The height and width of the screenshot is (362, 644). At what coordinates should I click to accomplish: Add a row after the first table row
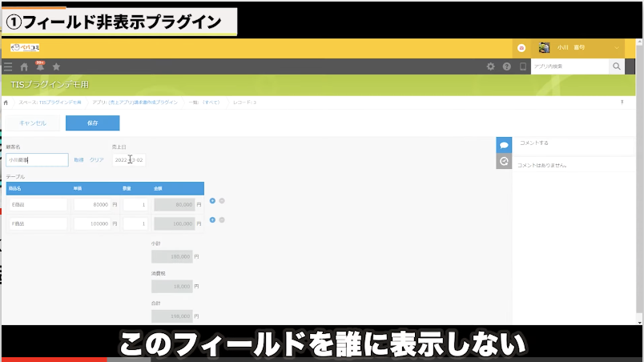pyautogui.click(x=212, y=201)
